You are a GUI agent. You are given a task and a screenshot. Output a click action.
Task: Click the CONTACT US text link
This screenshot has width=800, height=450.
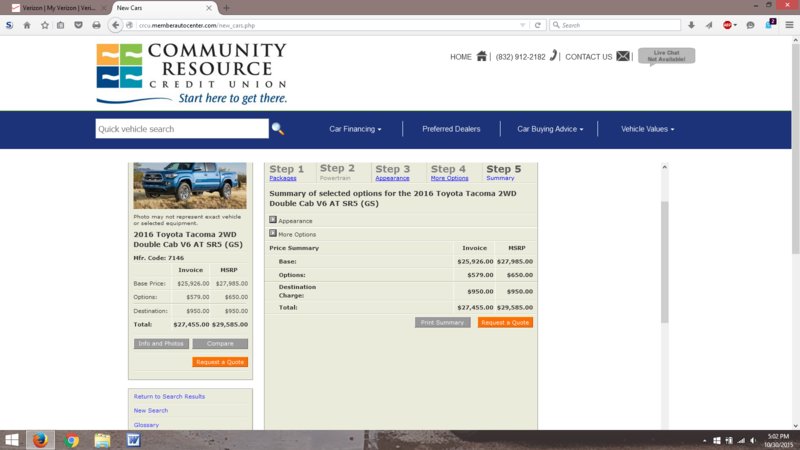tap(589, 57)
